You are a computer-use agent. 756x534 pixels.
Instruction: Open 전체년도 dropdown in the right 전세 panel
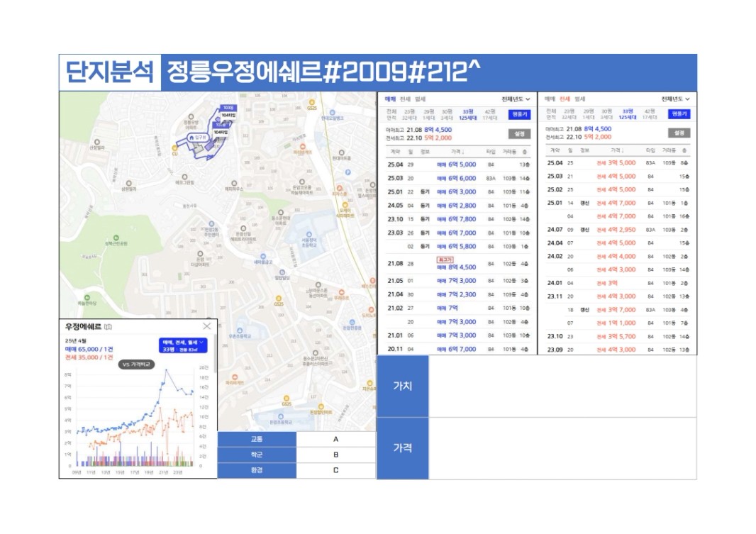[675, 99]
